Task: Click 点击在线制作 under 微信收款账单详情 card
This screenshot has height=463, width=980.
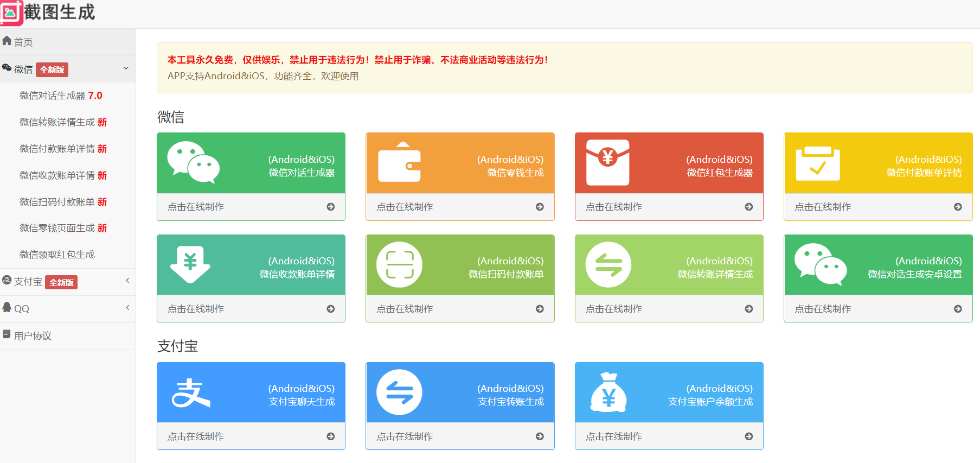Action: point(196,309)
